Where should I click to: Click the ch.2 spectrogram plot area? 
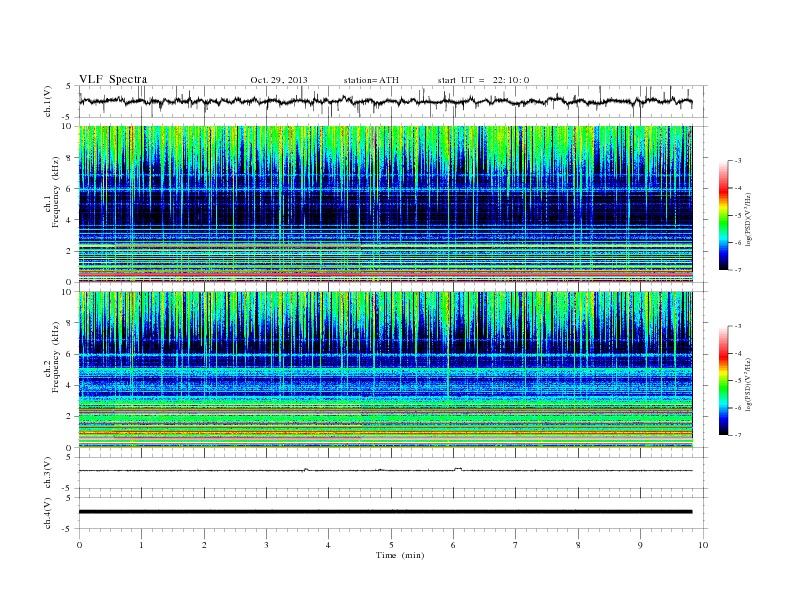pos(385,369)
